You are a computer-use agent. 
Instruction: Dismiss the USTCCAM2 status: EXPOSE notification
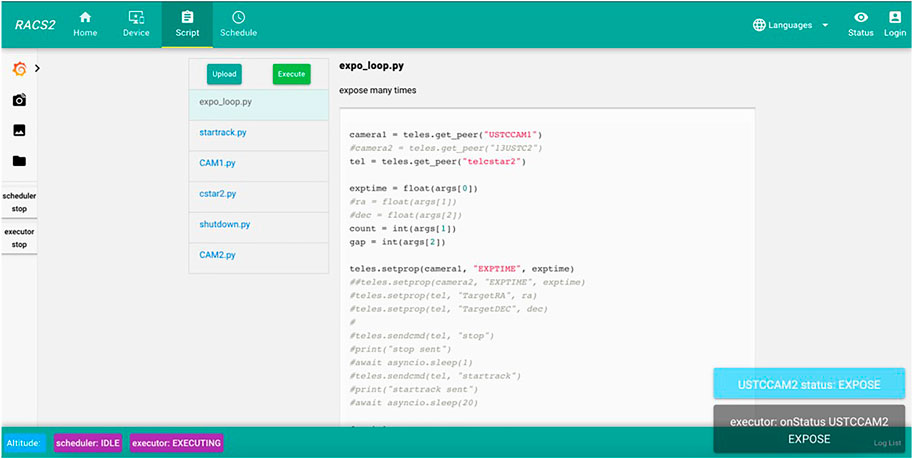[x=808, y=384]
